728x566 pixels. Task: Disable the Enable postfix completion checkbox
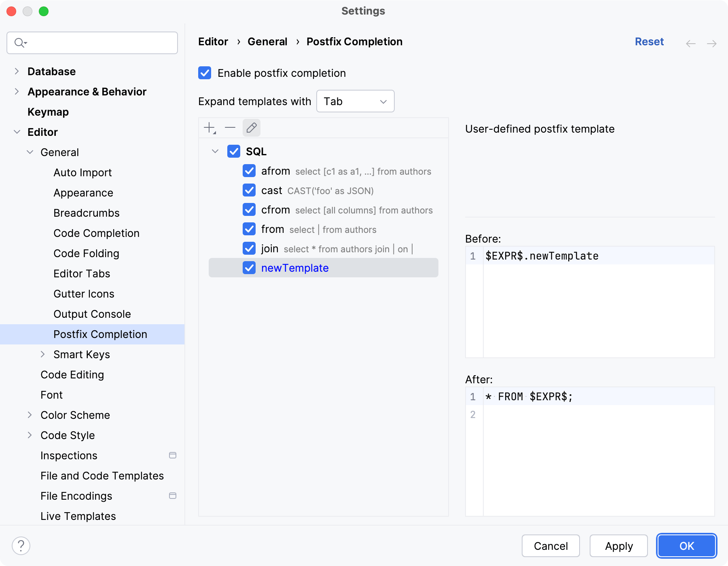pos(205,73)
